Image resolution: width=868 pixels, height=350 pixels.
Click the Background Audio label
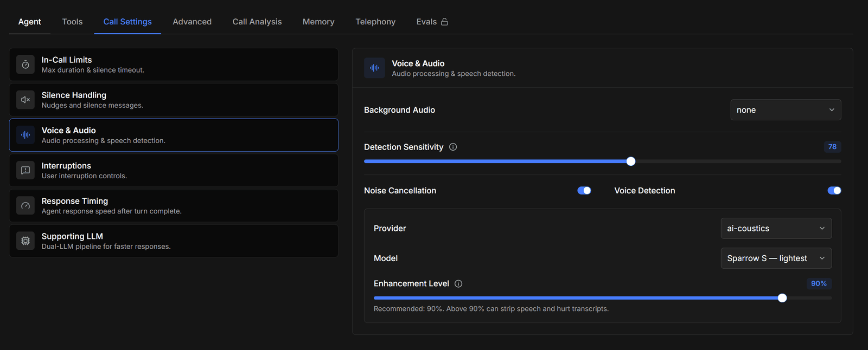point(399,110)
